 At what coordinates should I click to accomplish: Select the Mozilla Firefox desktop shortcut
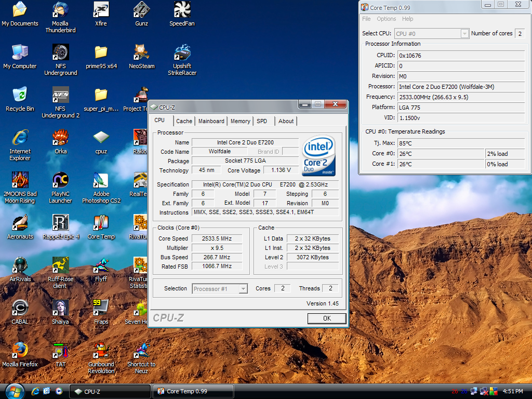click(x=20, y=355)
